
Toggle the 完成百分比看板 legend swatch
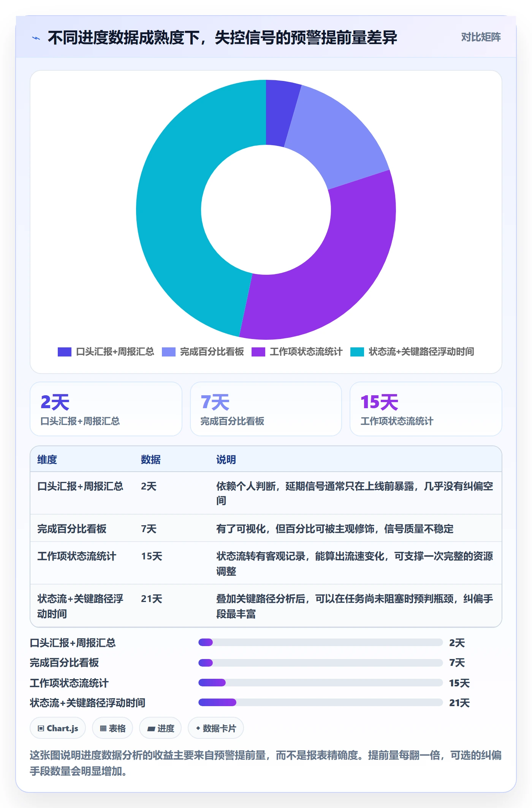pos(169,352)
